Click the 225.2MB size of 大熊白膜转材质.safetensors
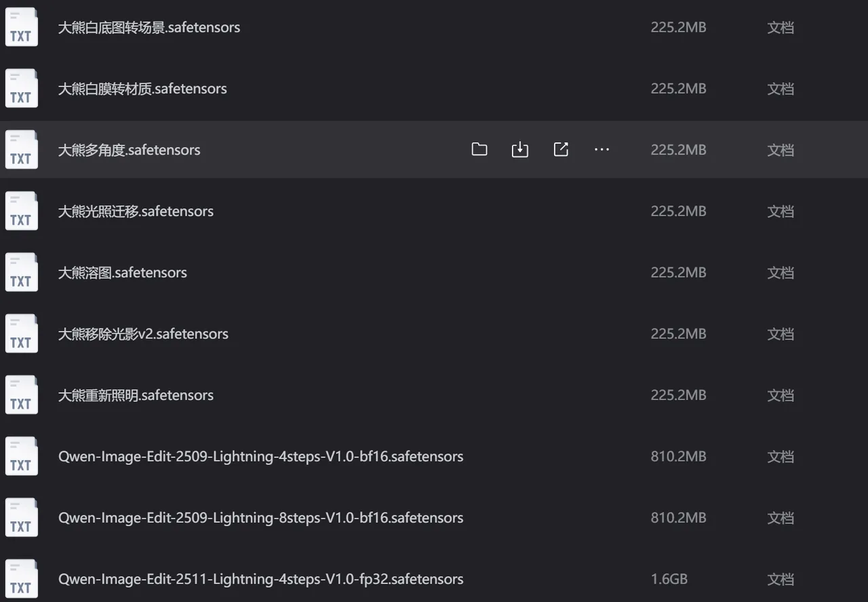This screenshot has width=868, height=602. tap(678, 89)
